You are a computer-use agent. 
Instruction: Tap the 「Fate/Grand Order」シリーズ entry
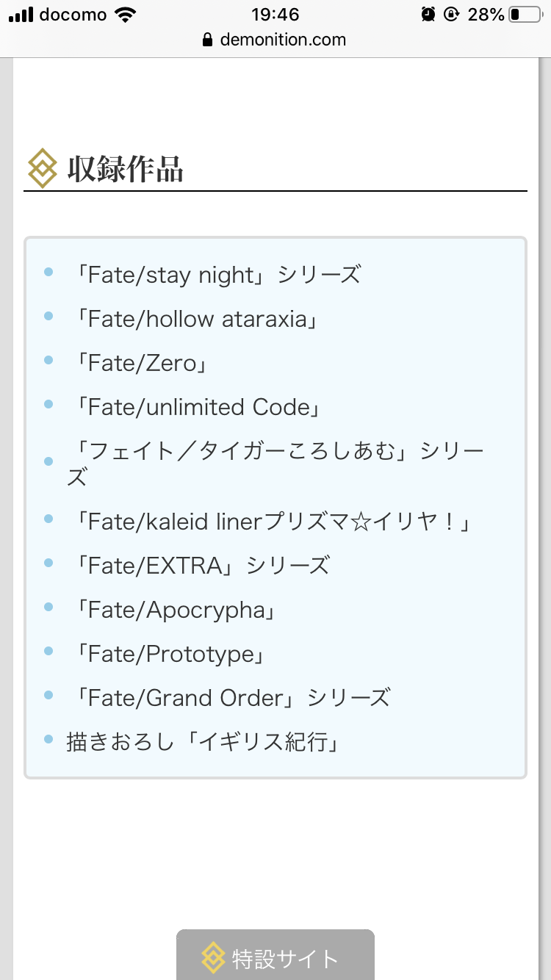click(228, 698)
